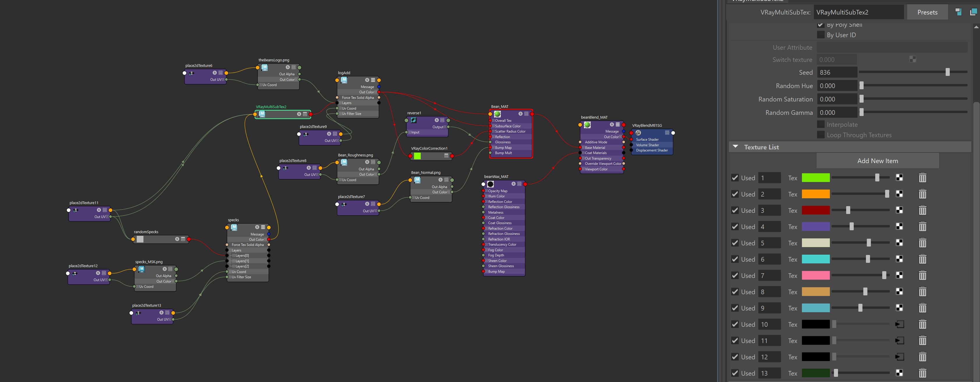Enable Loop Through Textures
The width and height of the screenshot is (980, 382).
[x=821, y=135]
